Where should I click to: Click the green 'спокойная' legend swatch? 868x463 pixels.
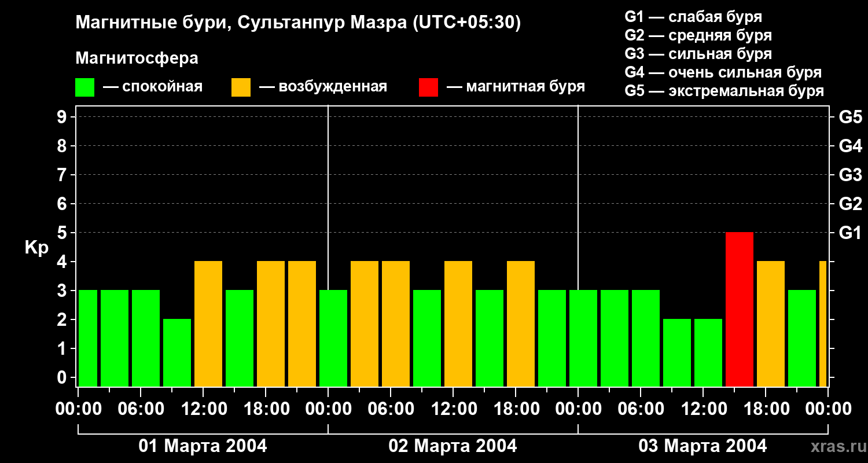[85, 87]
